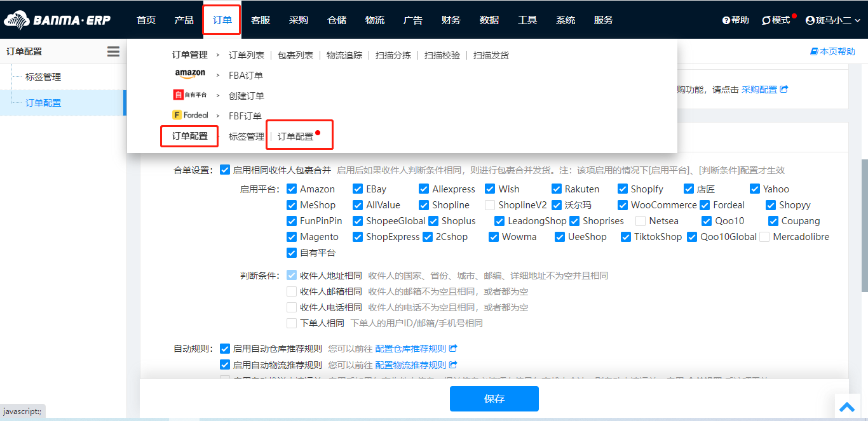Enable the Mercadolibre platform checkbox
Viewport: 868px width, 421px height.
[764, 237]
